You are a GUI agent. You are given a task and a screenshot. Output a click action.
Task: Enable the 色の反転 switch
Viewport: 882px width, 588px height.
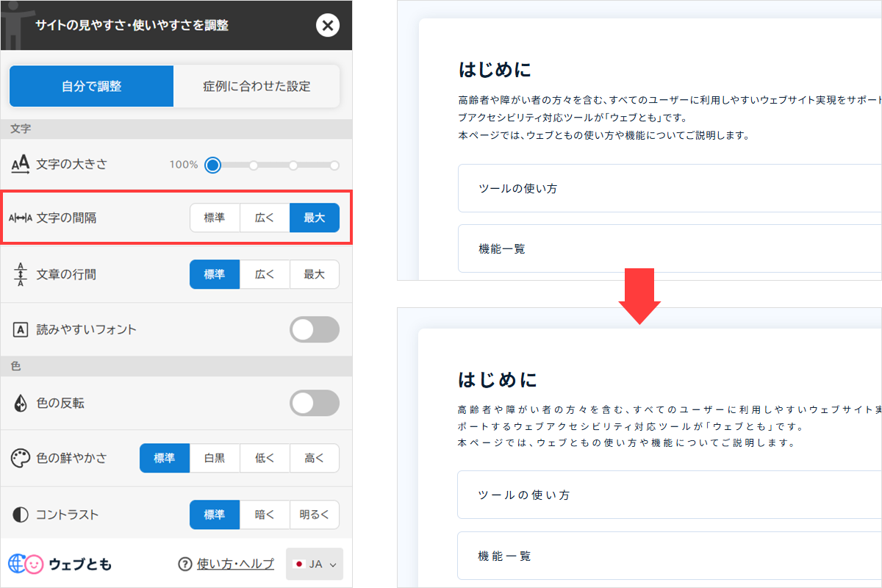point(315,403)
